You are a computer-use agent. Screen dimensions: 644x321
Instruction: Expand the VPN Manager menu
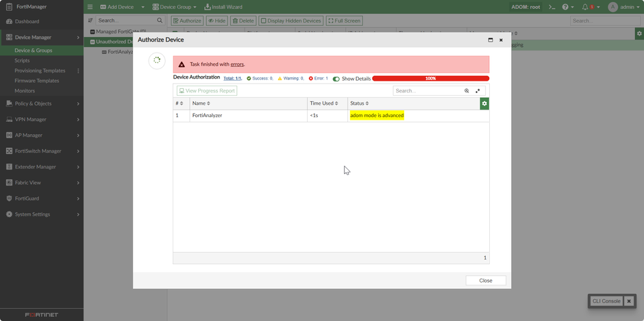pos(78,120)
